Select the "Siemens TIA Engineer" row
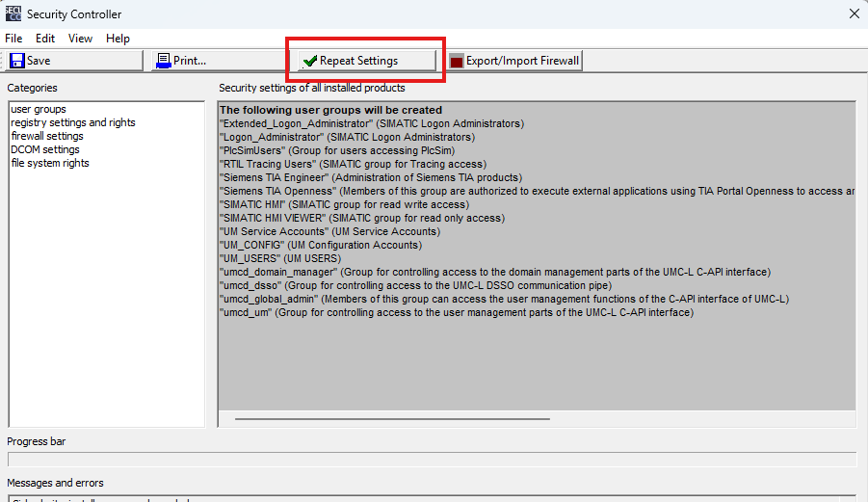The width and height of the screenshot is (868, 502). click(x=371, y=177)
